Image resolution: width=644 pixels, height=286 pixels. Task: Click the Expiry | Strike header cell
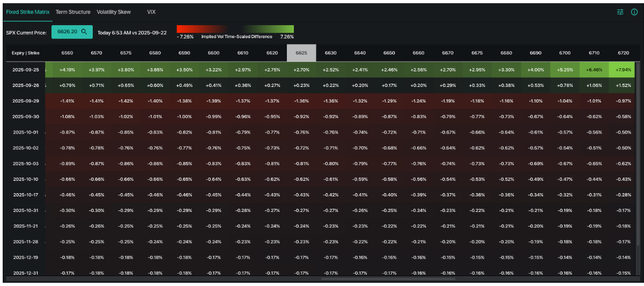tap(25, 53)
